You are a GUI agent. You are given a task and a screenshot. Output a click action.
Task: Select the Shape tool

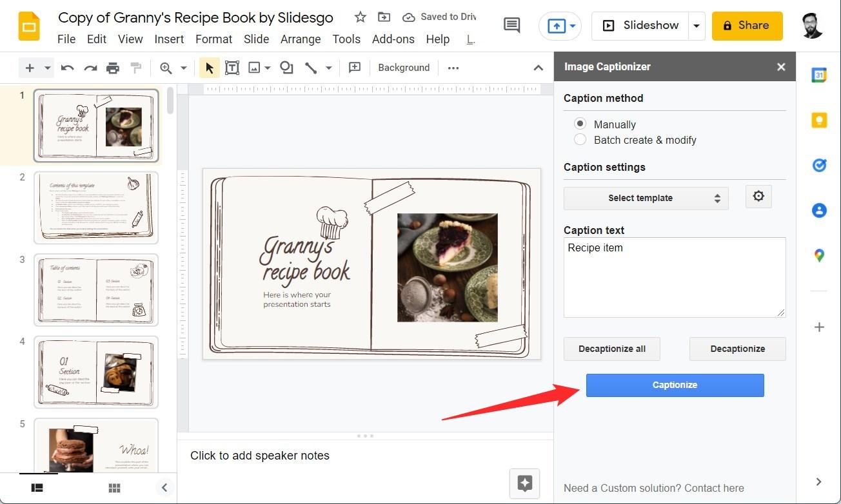click(284, 67)
